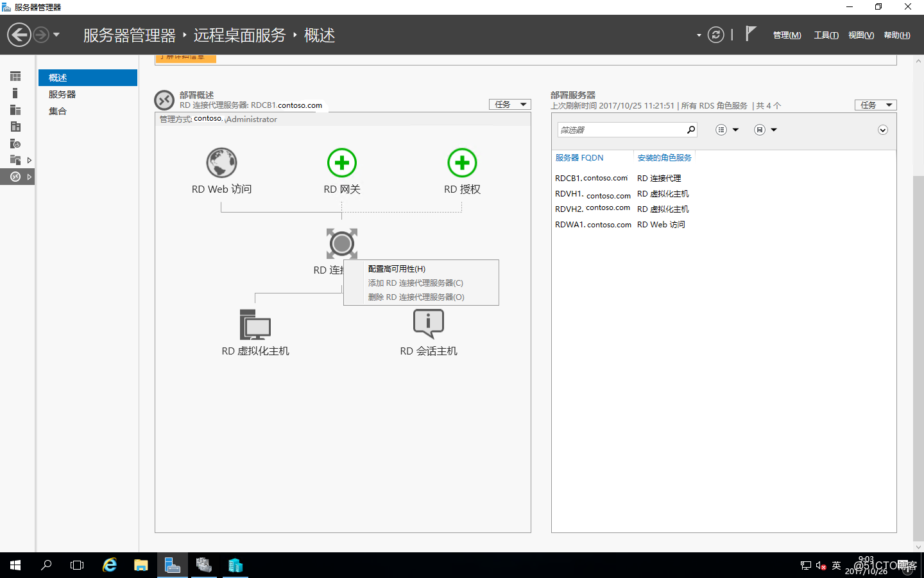Click the search magnifier in the filter box
This screenshot has height=578, width=924.
click(x=691, y=130)
